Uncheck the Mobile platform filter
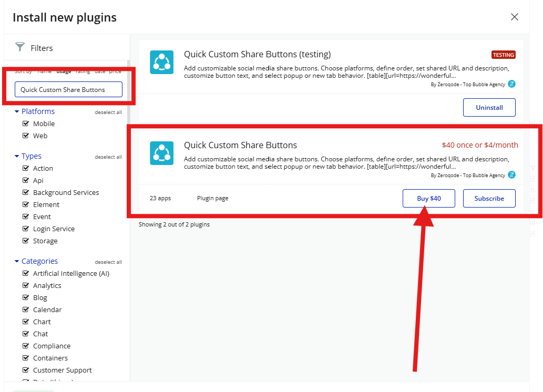The height and width of the screenshot is (392, 543). tap(26, 123)
